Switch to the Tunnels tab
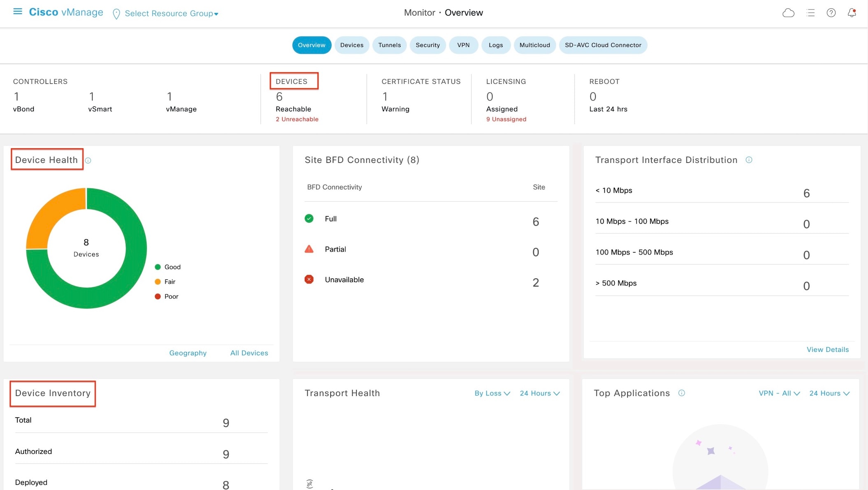This screenshot has height=490, width=868. click(x=390, y=45)
